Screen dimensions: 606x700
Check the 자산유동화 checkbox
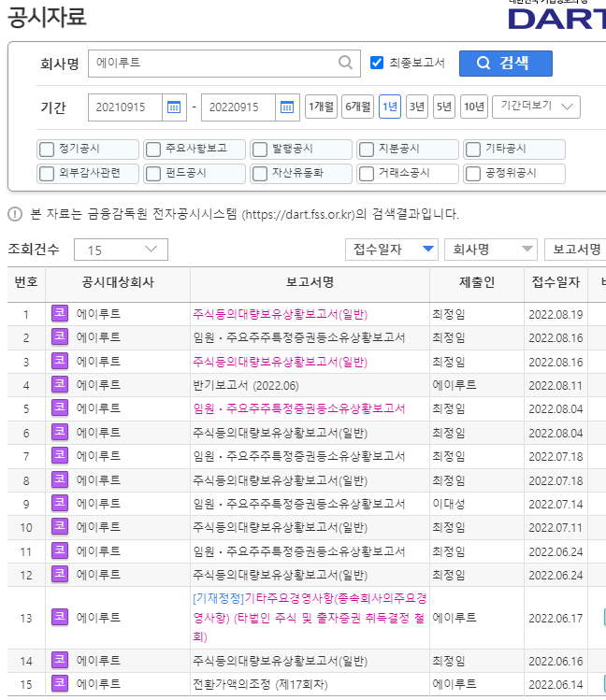point(260,174)
